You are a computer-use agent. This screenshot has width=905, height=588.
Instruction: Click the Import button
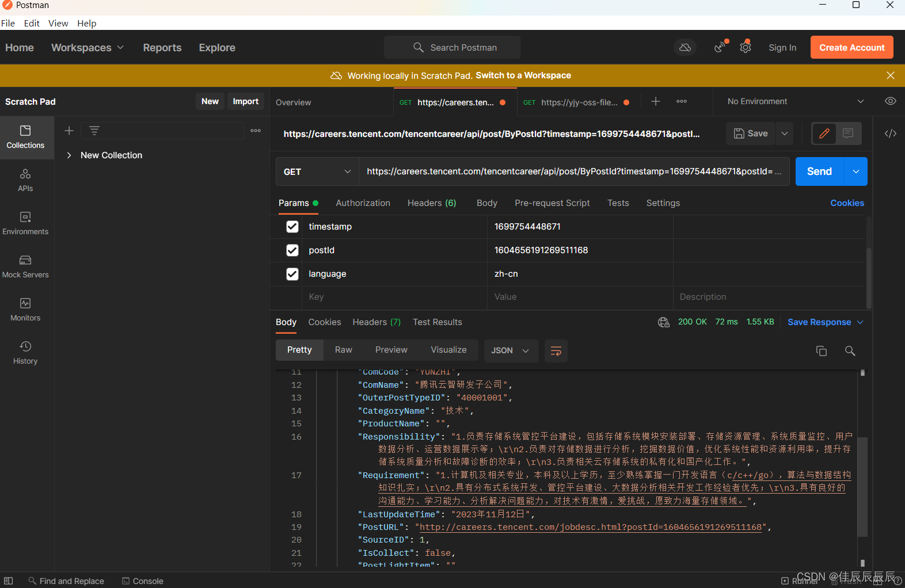pos(246,101)
